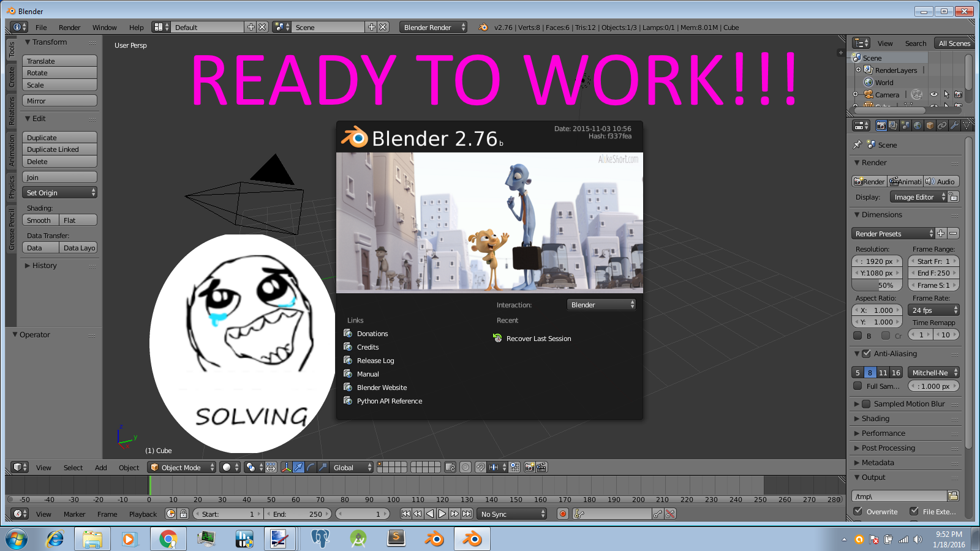
Task: Enable the Border (B) render checkbox
Action: point(858,335)
